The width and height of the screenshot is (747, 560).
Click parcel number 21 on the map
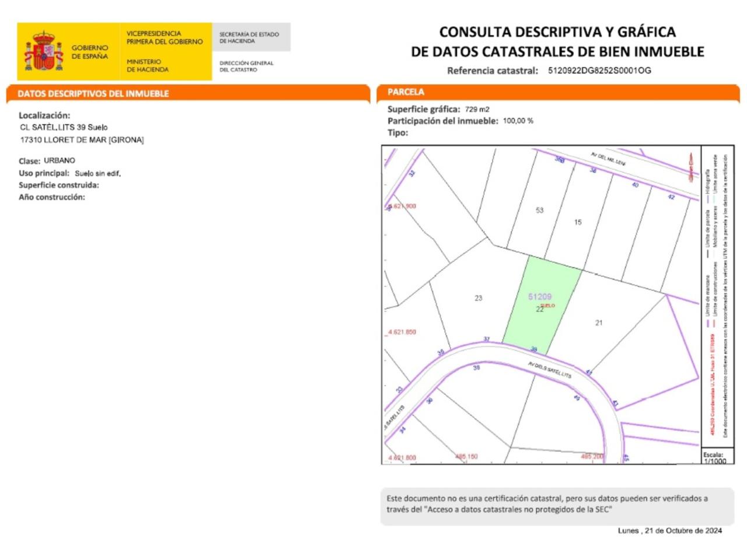pos(599,323)
